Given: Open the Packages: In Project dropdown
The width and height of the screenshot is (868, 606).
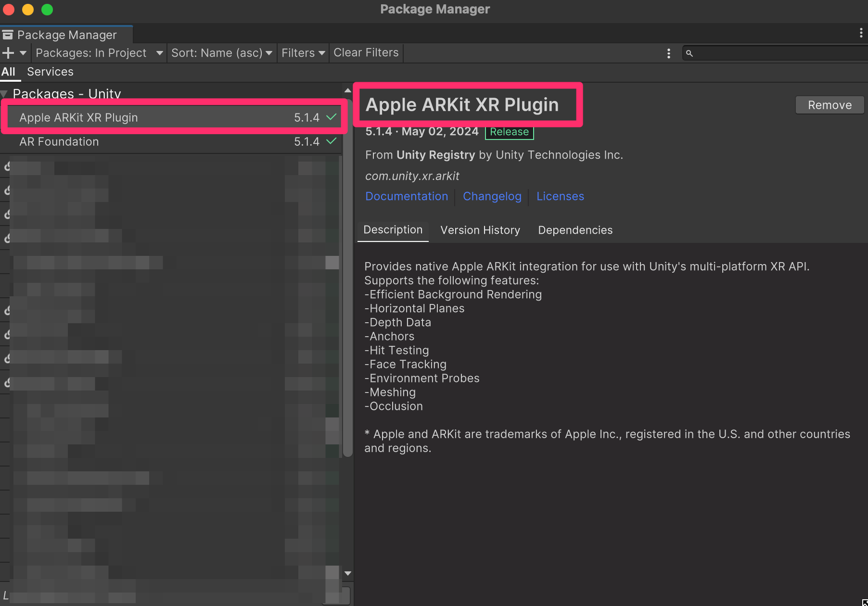Looking at the screenshot, I should 100,53.
